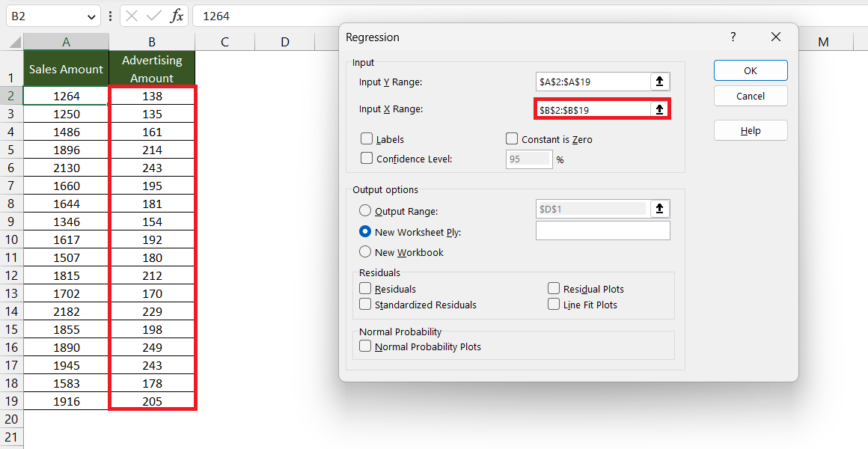Enable the Confidence Level checkbox
Image resolution: width=868 pixels, height=449 pixels.
pyautogui.click(x=366, y=159)
